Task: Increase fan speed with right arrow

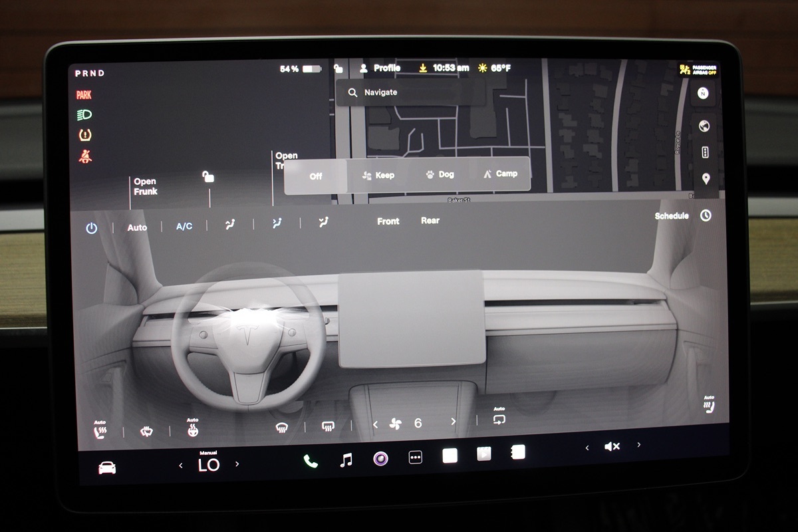Action: (x=454, y=422)
